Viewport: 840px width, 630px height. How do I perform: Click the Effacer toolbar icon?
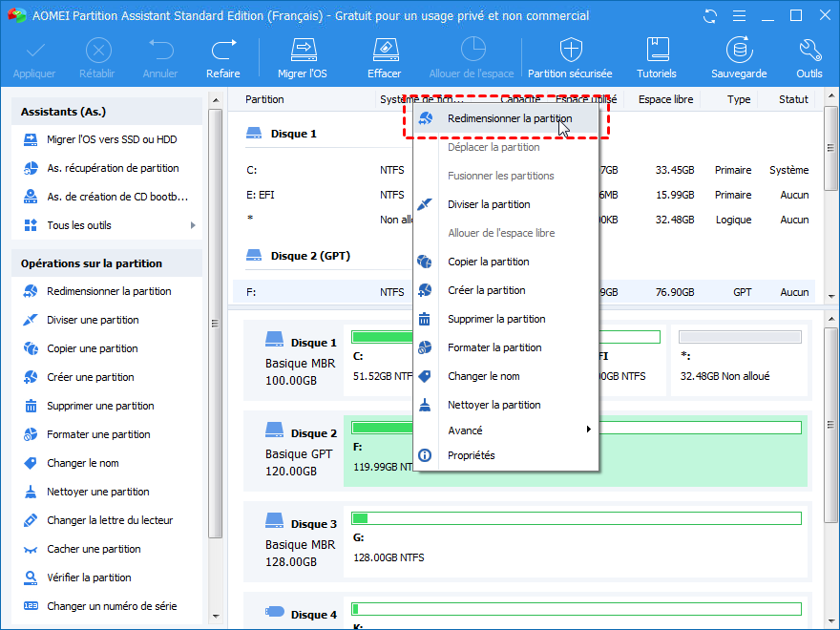coord(384,51)
